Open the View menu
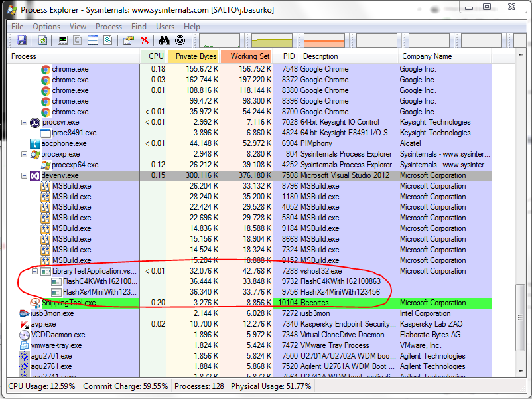Image resolution: width=532 pixels, height=399 pixels. (78, 27)
